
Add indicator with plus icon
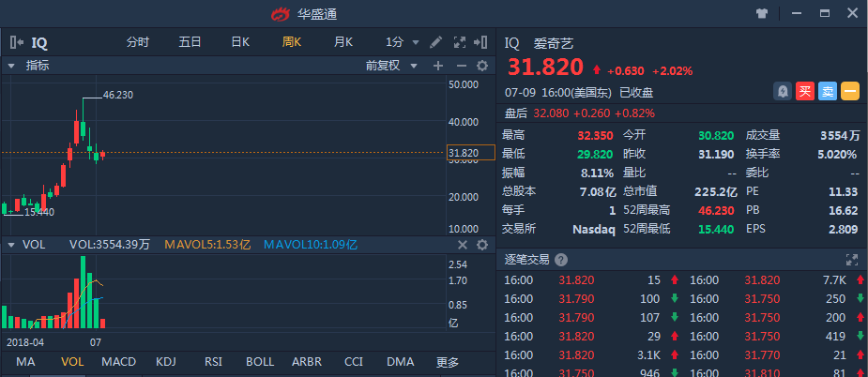[x=438, y=66]
